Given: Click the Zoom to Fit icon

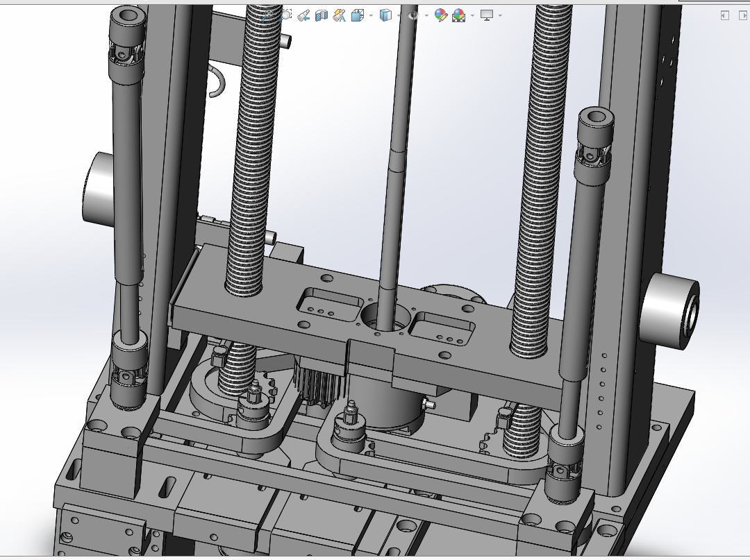Looking at the screenshot, I should coord(268,15).
